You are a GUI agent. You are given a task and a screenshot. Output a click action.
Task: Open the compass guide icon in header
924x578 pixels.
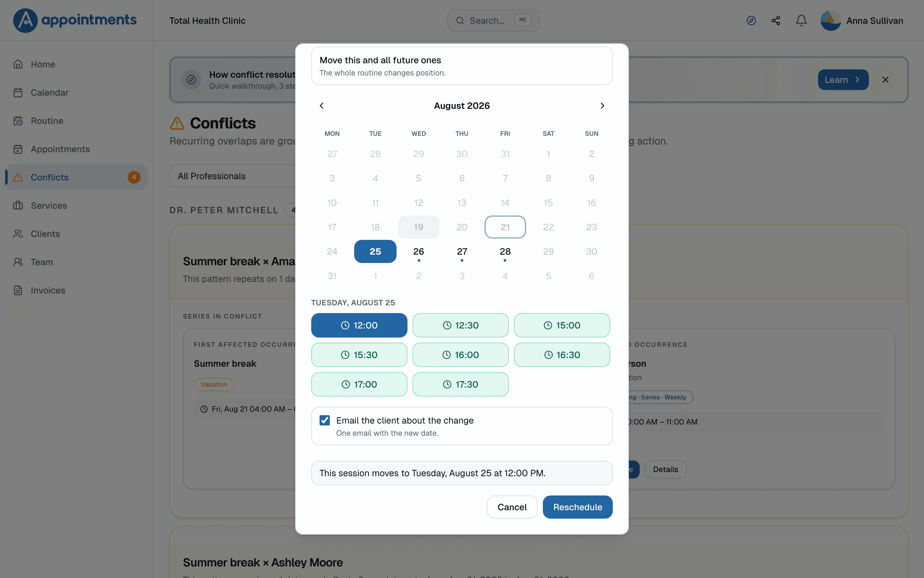click(751, 21)
